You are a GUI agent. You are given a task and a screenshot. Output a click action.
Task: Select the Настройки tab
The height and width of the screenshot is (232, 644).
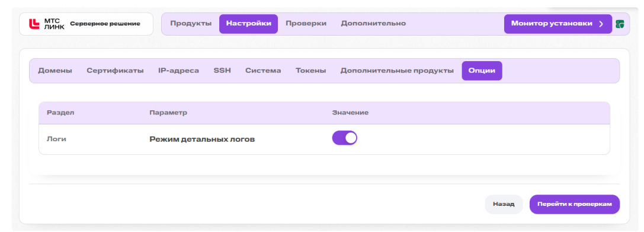(x=248, y=24)
